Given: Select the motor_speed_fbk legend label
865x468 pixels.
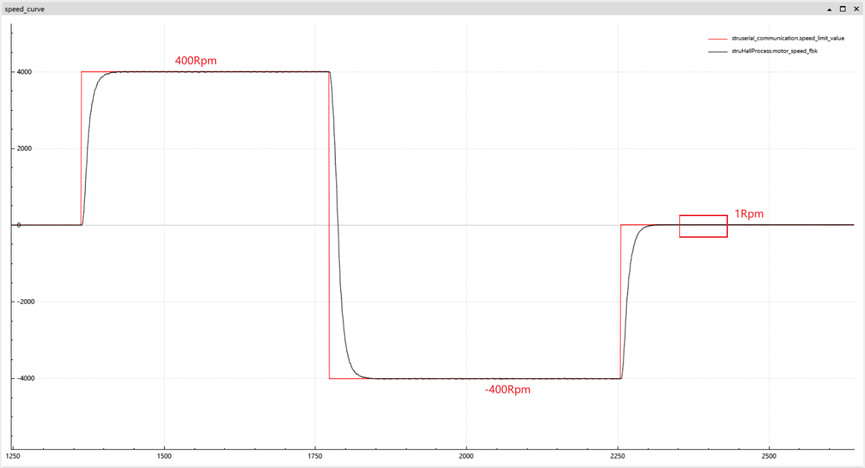Looking at the screenshot, I should click(775, 51).
